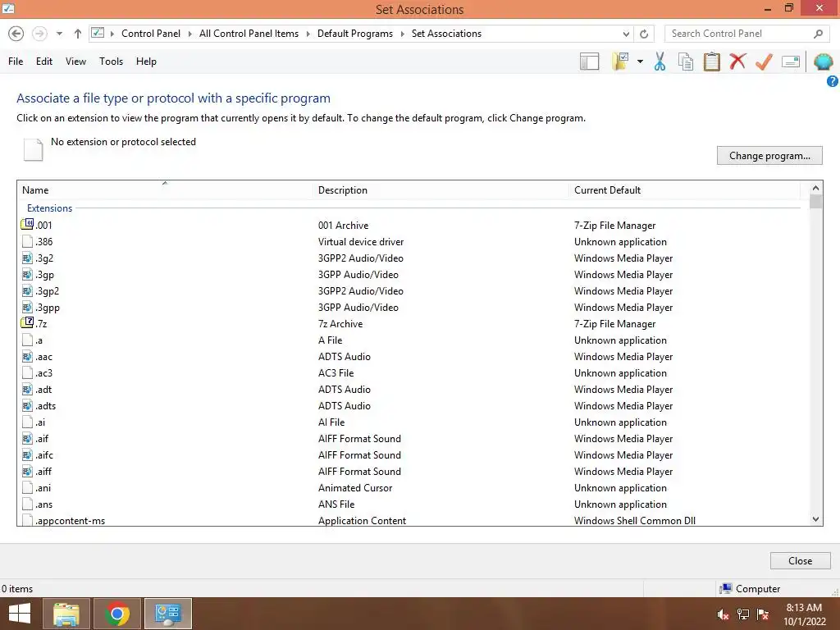Click the Cut scissors icon
The width and height of the screenshot is (840, 630).
point(660,62)
